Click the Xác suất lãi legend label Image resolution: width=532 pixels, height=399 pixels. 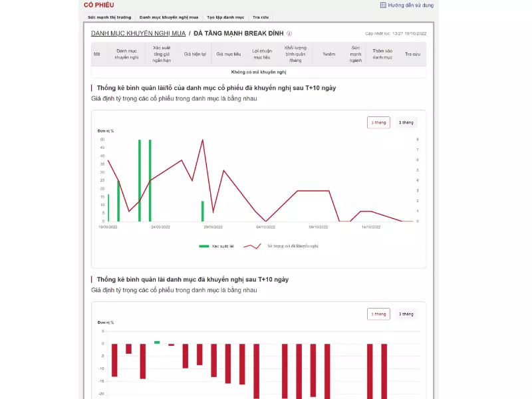click(223, 246)
